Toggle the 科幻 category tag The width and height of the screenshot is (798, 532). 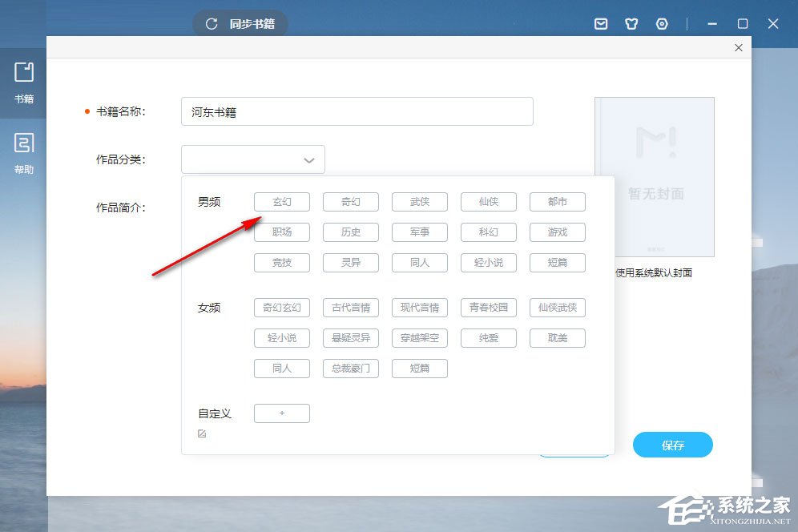(488, 232)
